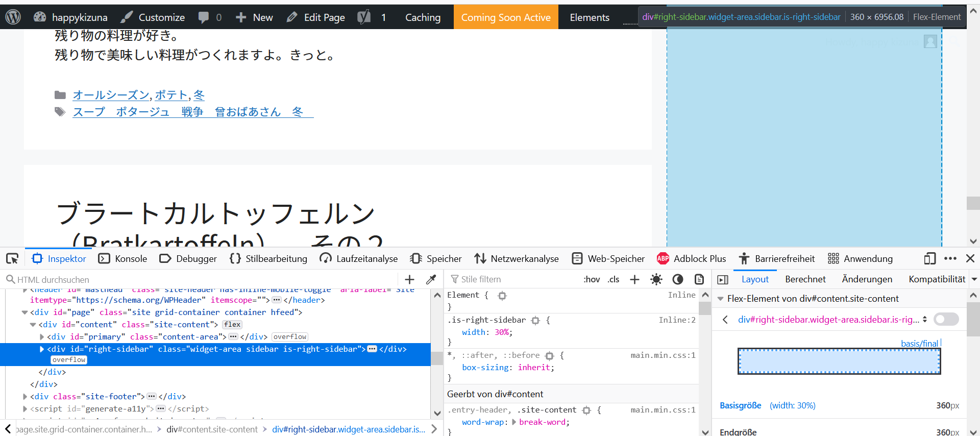Toggle light color scheme simulation sun icon
The height and width of the screenshot is (436, 980).
click(656, 279)
